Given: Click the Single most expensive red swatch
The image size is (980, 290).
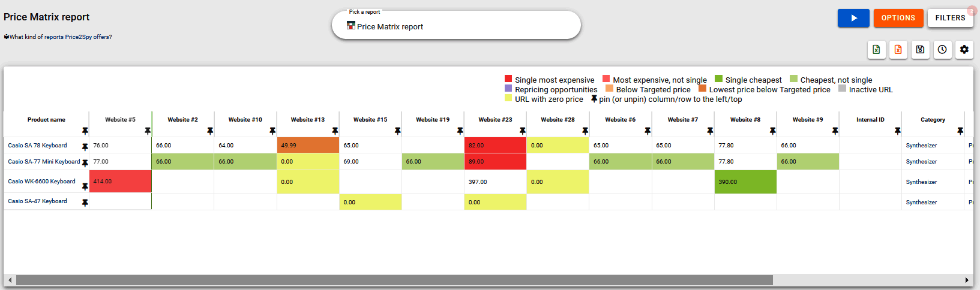Looking at the screenshot, I should [508, 79].
